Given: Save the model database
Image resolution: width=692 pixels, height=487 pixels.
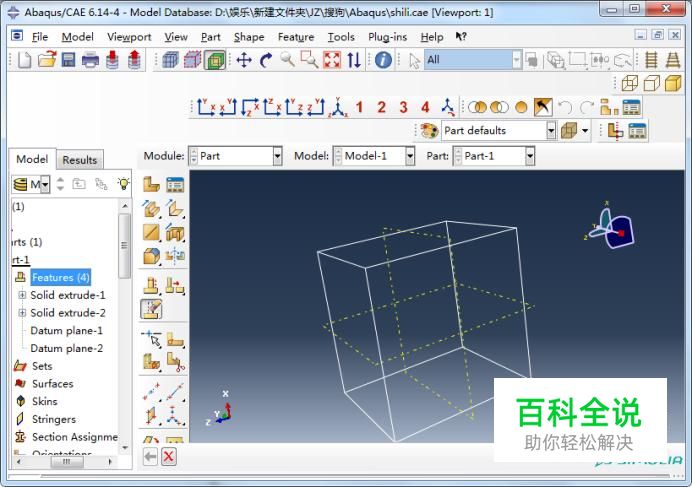Looking at the screenshot, I should (x=68, y=60).
